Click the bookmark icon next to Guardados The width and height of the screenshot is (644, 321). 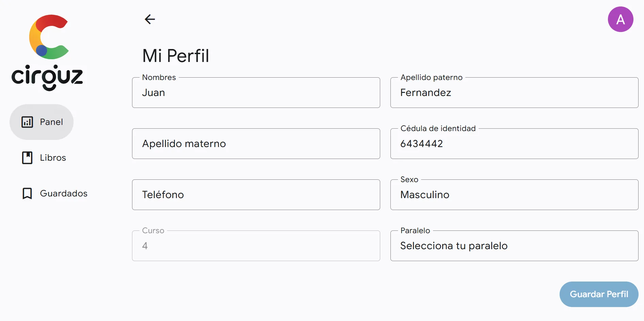(28, 193)
